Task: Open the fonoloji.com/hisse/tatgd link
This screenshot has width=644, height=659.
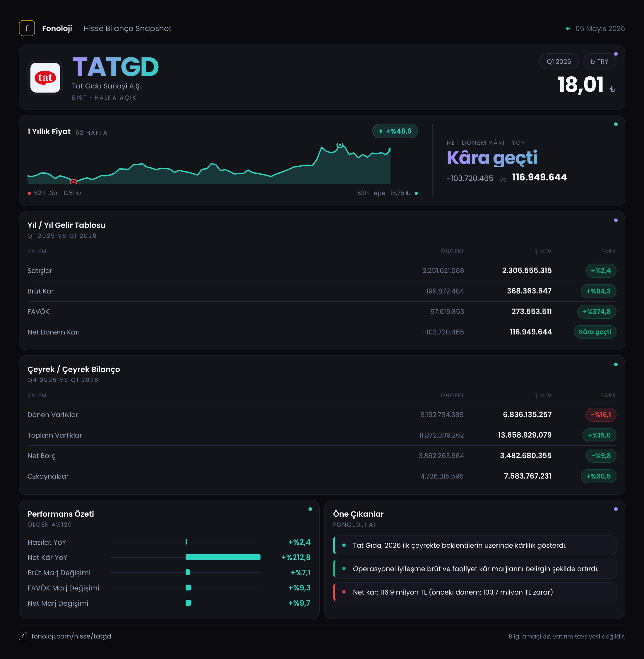Action: [71, 636]
